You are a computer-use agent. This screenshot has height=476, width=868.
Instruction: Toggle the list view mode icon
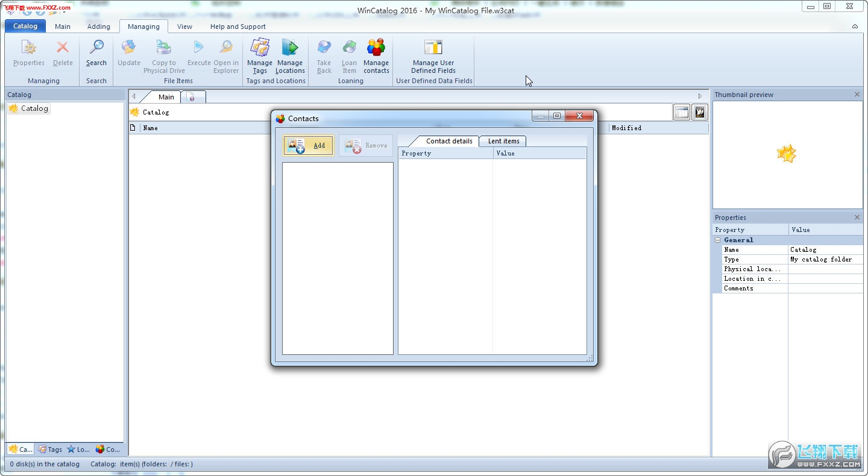(682, 112)
